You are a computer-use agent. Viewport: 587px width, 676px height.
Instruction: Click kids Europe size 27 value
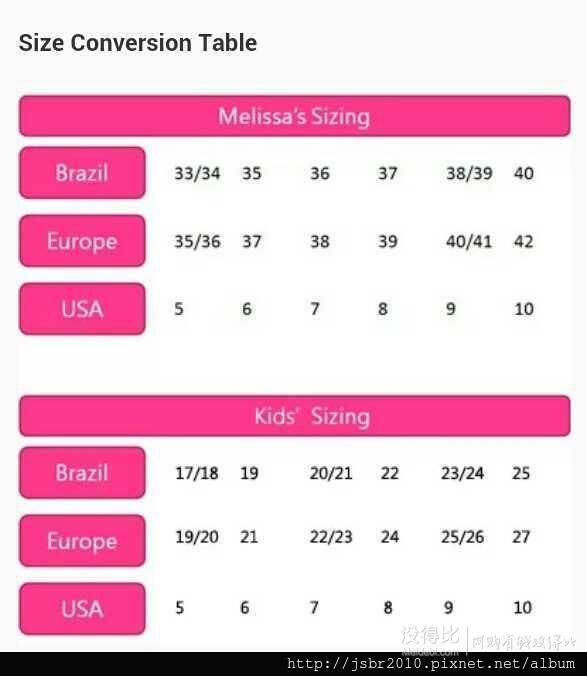(x=521, y=537)
